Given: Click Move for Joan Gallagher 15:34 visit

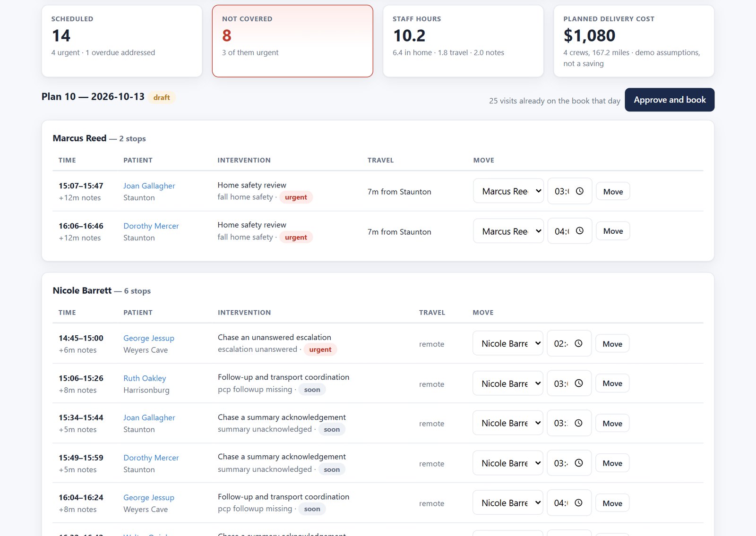Looking at the screenshot, I should pyautogui.click(x=612, y=423).
